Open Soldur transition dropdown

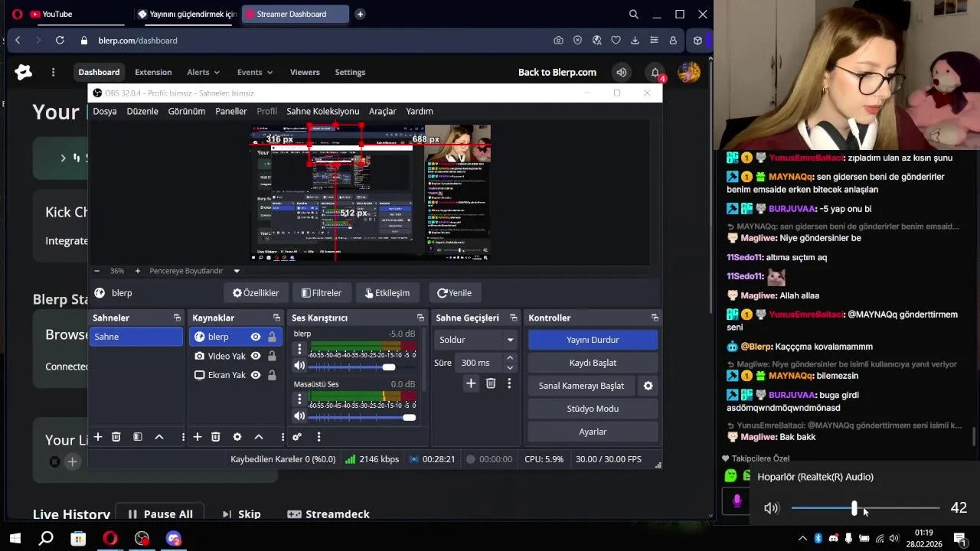click(477, 340)
